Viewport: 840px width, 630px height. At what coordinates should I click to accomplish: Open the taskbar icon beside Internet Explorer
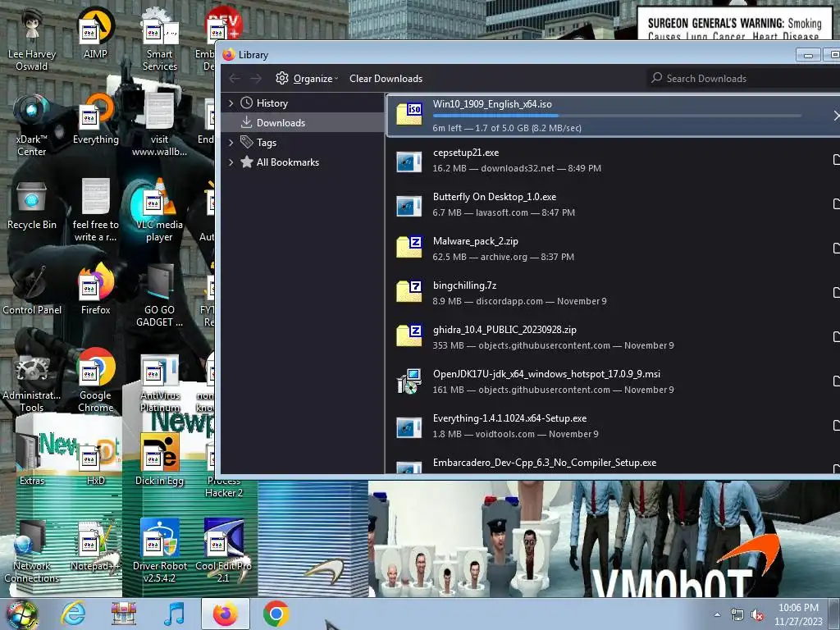pyautogui.click(x=124, y=614)
